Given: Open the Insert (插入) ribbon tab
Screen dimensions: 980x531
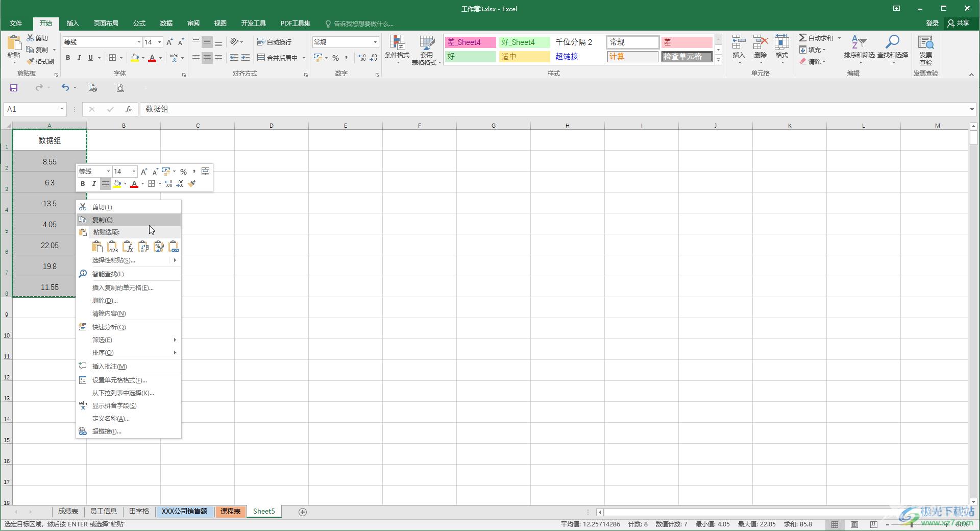Looking at the screenshot, I should (72, 23).
